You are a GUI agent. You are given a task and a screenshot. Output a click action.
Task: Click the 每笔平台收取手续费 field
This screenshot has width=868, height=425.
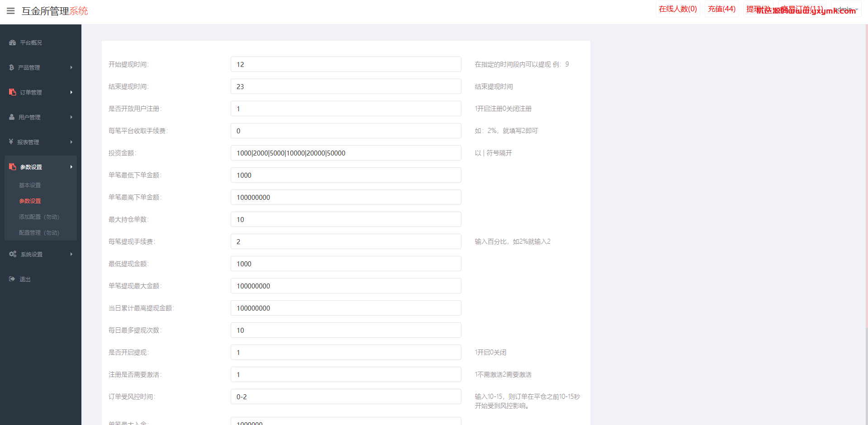(346, 131)
